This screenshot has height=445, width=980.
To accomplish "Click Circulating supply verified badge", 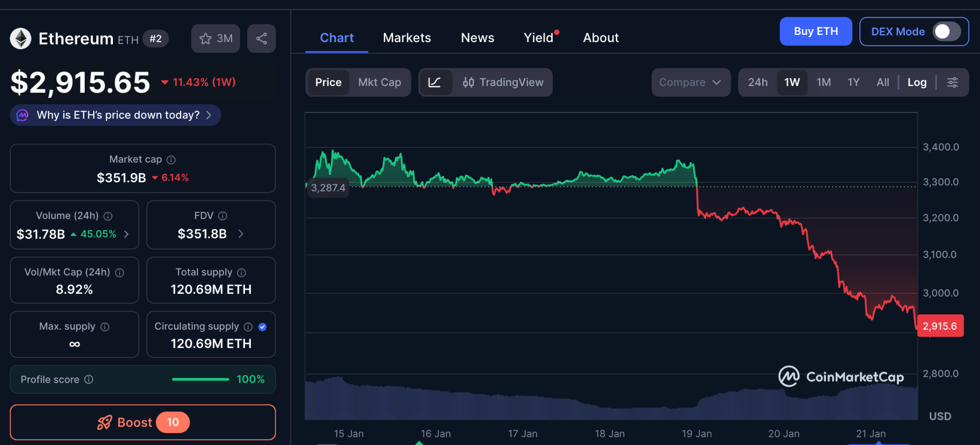I will [262, 327].
